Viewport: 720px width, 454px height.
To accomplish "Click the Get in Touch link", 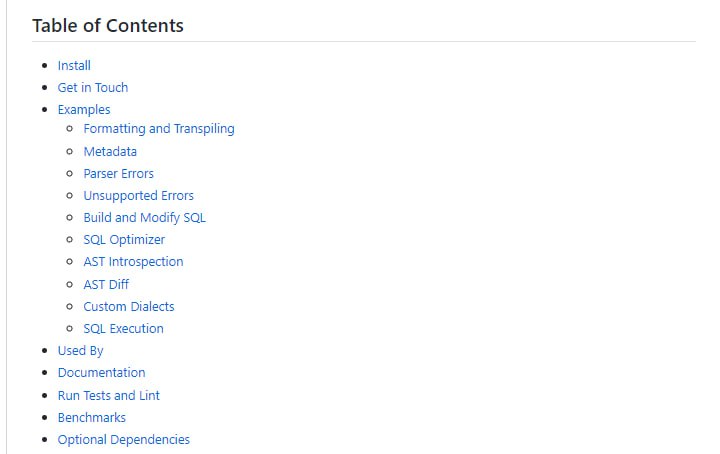I will (93, 87).
